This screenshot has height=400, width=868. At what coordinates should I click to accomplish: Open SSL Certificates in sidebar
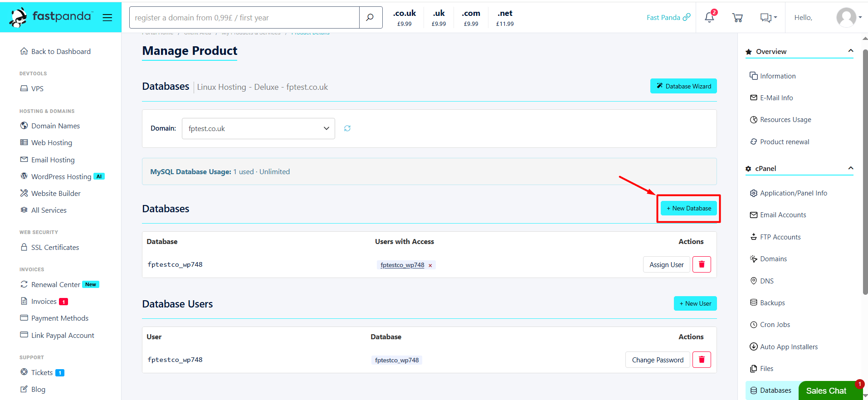coord(49,247)
